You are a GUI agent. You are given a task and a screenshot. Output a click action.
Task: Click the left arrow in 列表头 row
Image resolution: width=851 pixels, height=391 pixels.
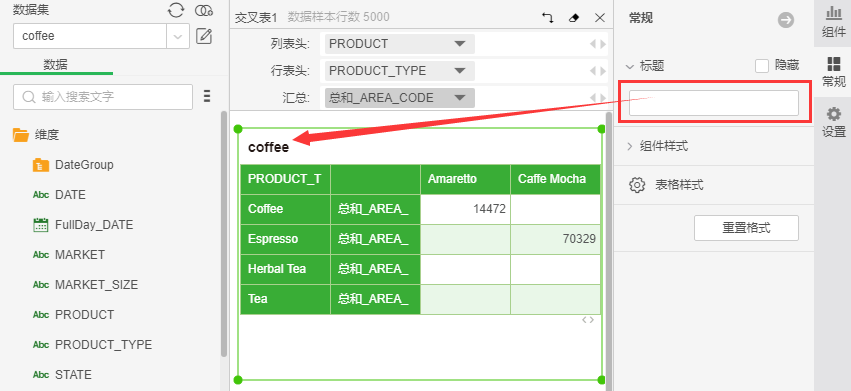click(593, 44)
